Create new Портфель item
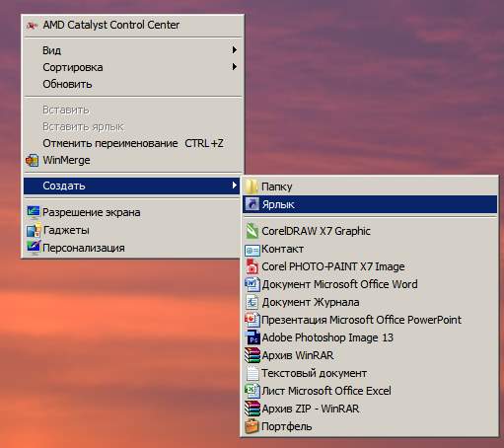Image resolution: width=504 pixels, height=448 pixels. coord(370,426)
